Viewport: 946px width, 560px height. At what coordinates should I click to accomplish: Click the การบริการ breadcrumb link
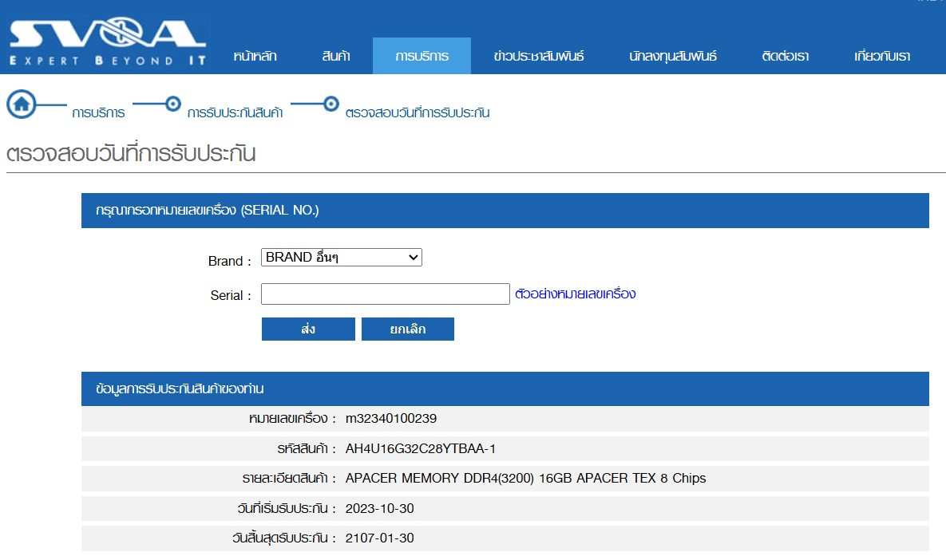pyautogui.click(x=98, y=113)
